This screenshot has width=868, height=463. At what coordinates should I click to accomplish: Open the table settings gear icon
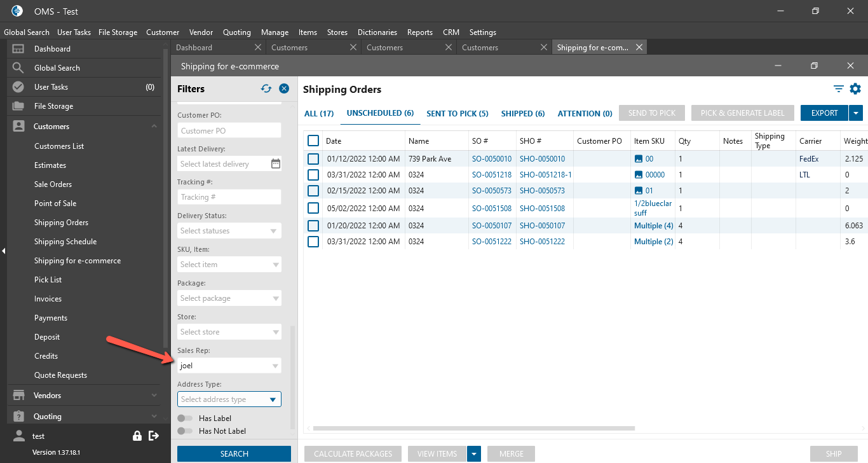[x=855, y=89]
